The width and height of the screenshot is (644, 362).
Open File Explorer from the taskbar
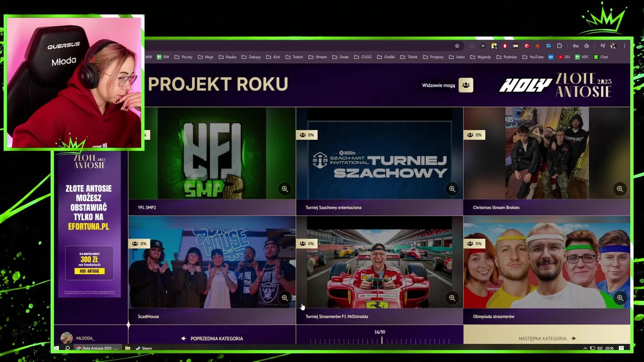tap(128, 348)
